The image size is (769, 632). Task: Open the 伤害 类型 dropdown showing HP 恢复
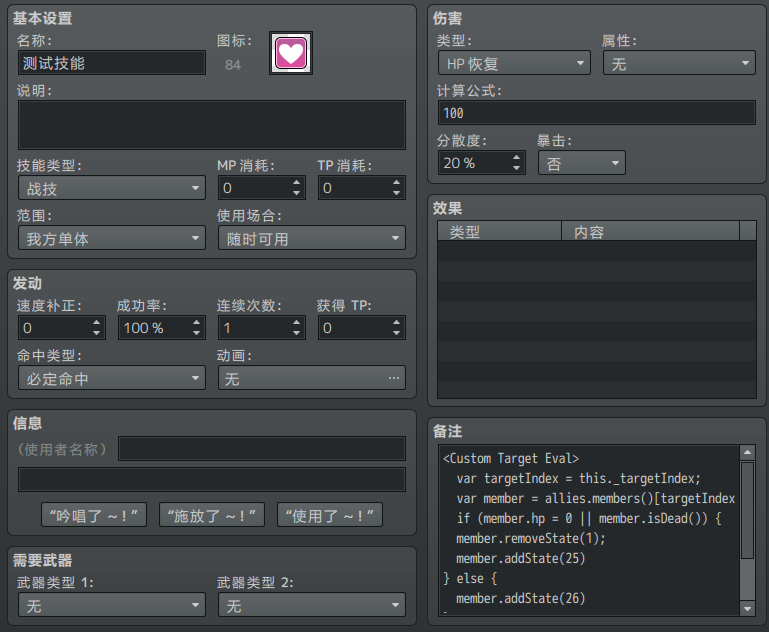[x=514, y=63]
